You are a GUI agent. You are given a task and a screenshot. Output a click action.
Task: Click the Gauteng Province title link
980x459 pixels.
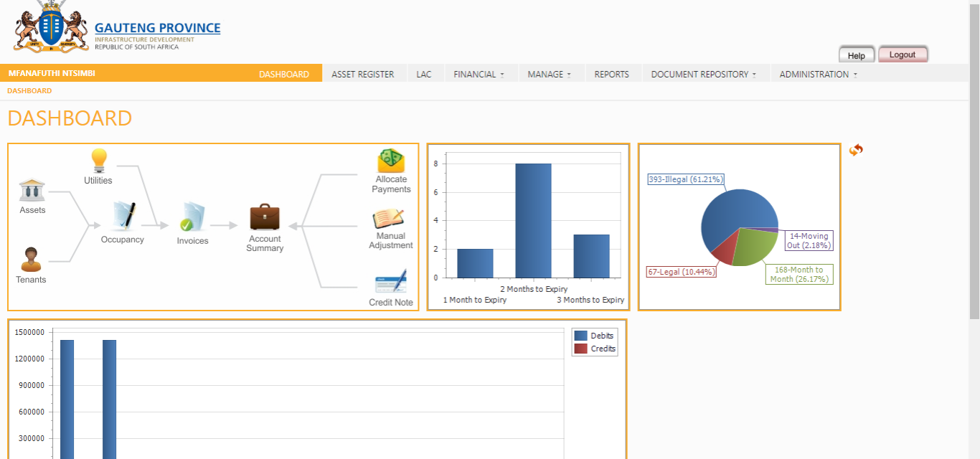[x=158, y=28]
